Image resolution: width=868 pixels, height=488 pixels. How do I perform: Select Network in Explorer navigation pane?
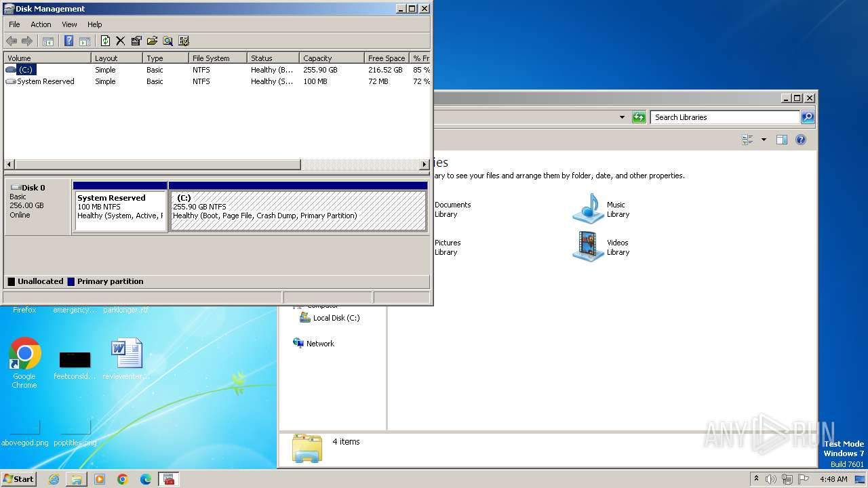click(313, 344)
